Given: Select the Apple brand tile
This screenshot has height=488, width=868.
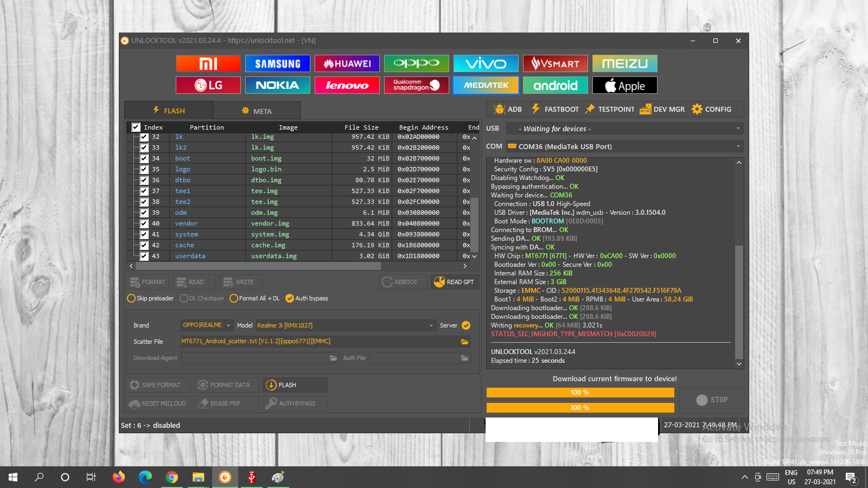Looking at the screenshot, I should click(625, 85).
